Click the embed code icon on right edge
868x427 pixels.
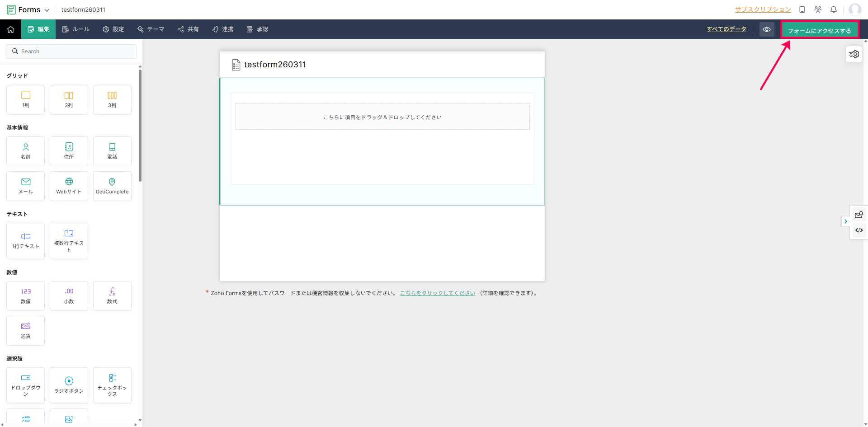pyautogui.click(x=859, y=230)
